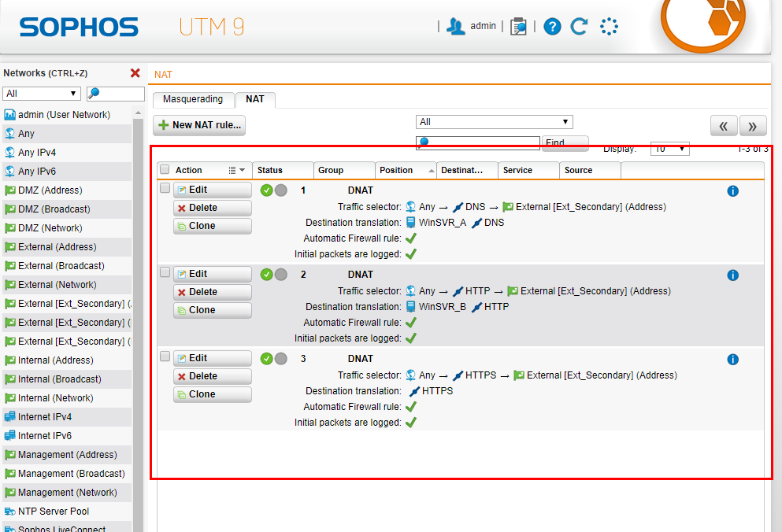This screenshot has width=782, height=532.
Task: Select Internet IPv6 network object
Action: coord(67,436)
